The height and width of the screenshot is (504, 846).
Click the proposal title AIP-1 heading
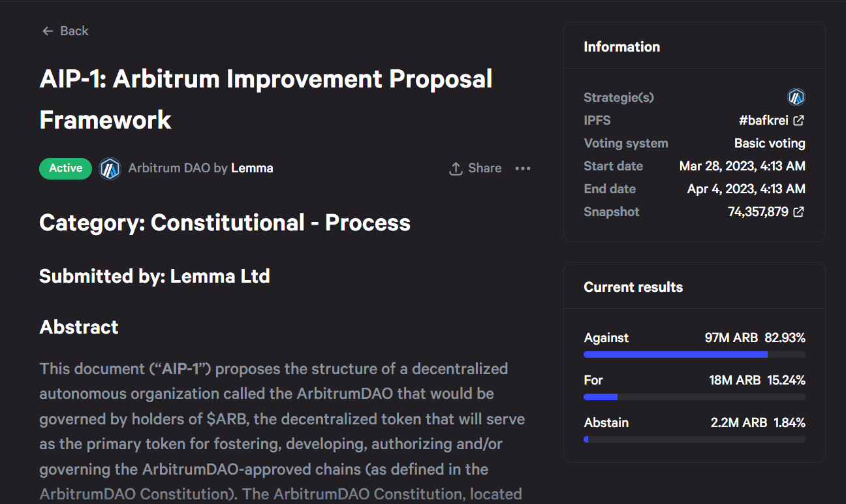pos(266,99)
